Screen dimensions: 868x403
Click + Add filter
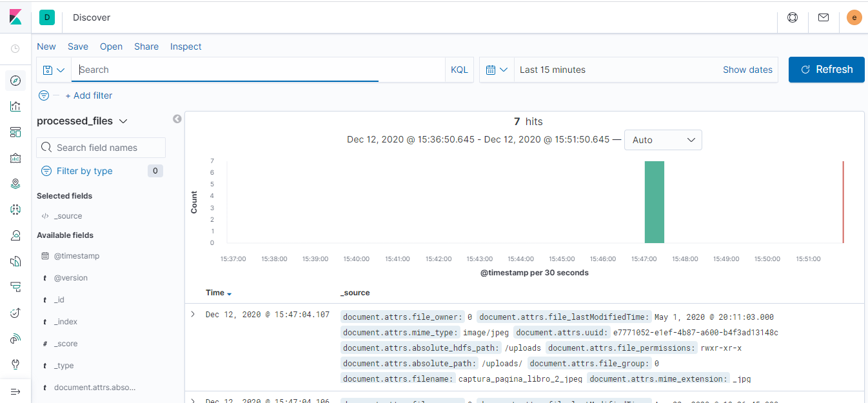(89, 95)
